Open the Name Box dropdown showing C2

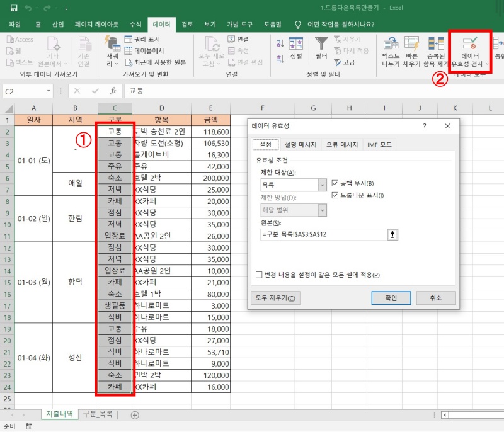48,91
